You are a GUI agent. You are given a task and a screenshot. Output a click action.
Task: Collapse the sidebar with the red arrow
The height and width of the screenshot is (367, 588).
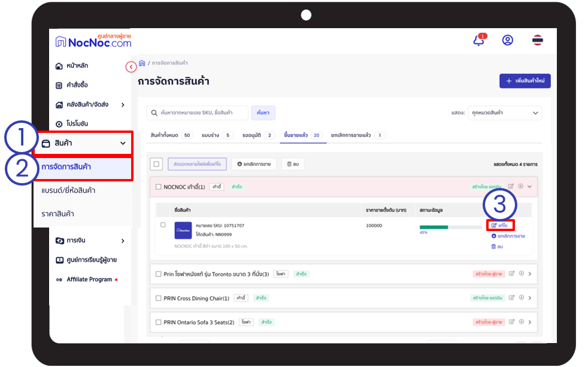[131, 66]
